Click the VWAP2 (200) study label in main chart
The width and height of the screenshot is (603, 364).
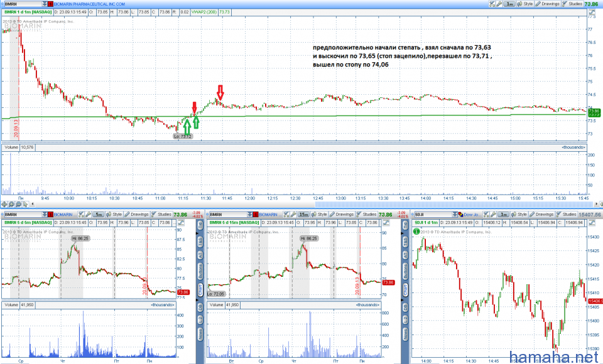[204, 12]
